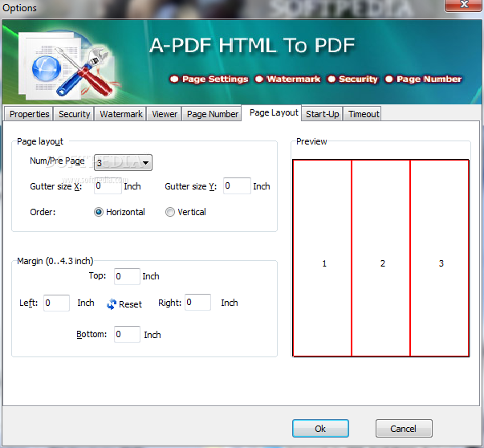
Task: Click the Bottom margin input field
Action: [127, 334]
